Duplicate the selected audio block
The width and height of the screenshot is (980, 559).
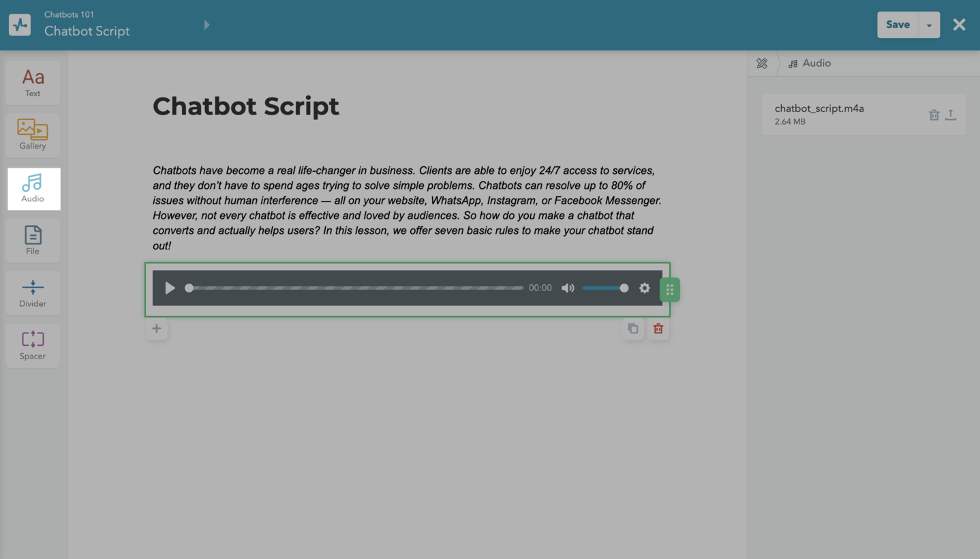[x=633, y=329]
